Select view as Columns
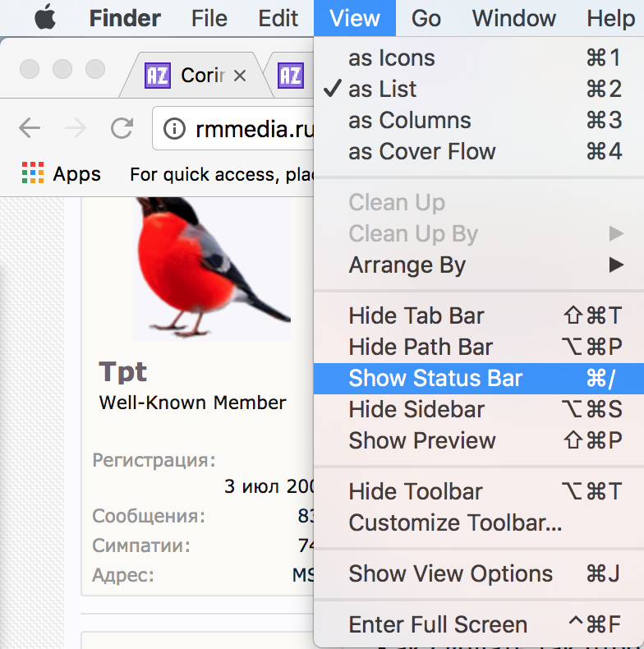 coord(479,120)
